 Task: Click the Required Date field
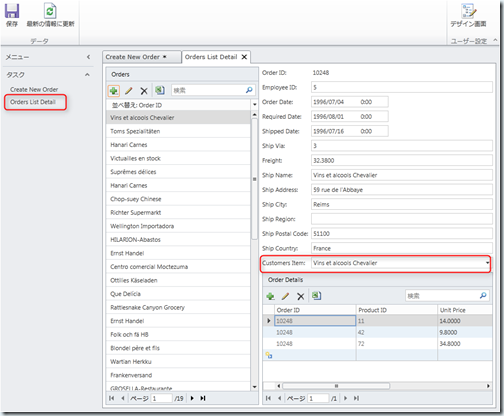350,117
